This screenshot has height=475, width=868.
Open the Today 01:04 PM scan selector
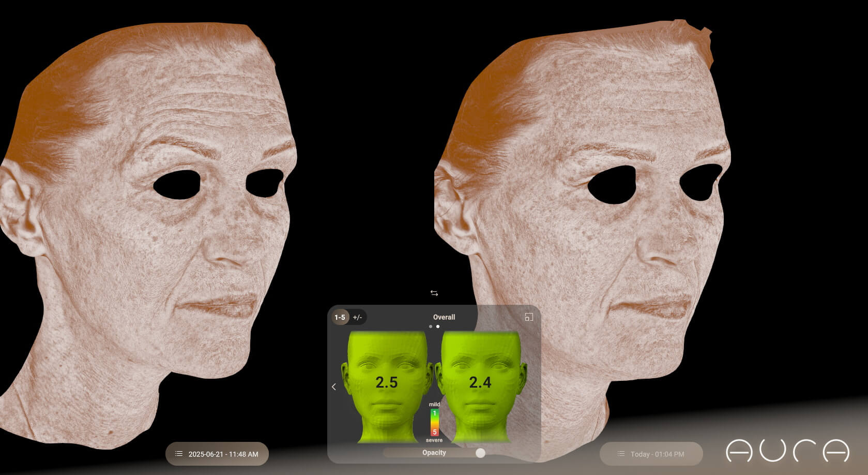tap(657, 454)
